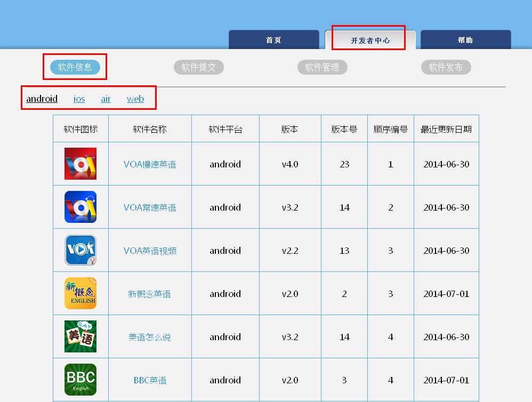Viewport: 532px width, 402px height.
Task: Click android platform cell in VOA慢速英语 row
Action: (x=225, y=164)
